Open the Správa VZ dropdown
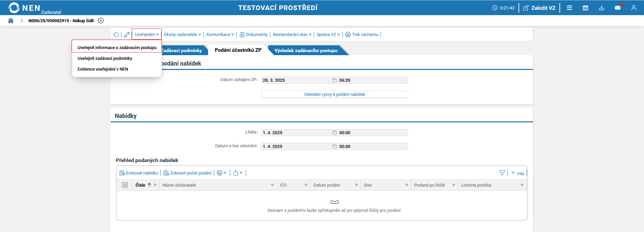 click(328, 35)
